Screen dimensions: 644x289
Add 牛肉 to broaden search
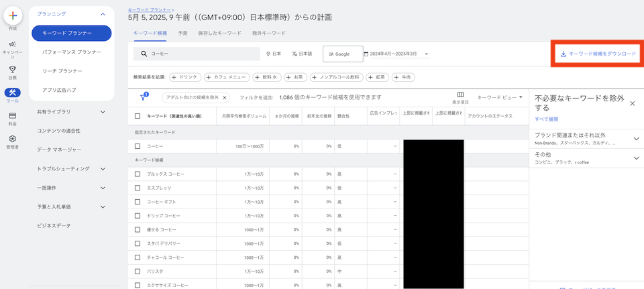coord(403,76)
